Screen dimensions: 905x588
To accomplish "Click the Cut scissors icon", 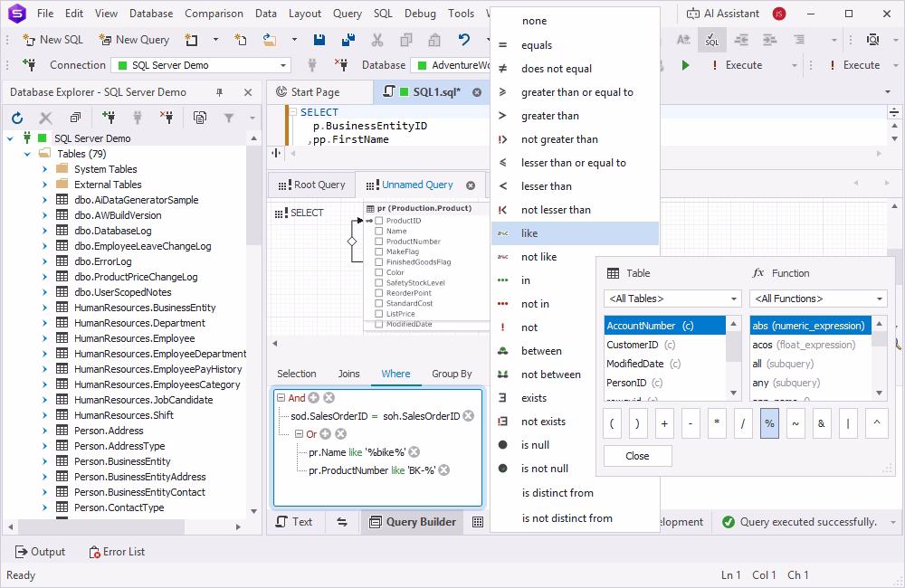I will tap(377, 40).
